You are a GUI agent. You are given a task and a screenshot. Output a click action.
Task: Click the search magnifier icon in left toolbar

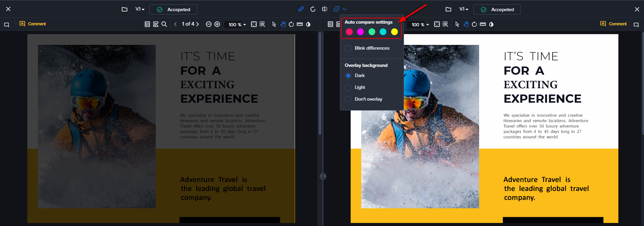pyautogui.click(x=164, y=24)
